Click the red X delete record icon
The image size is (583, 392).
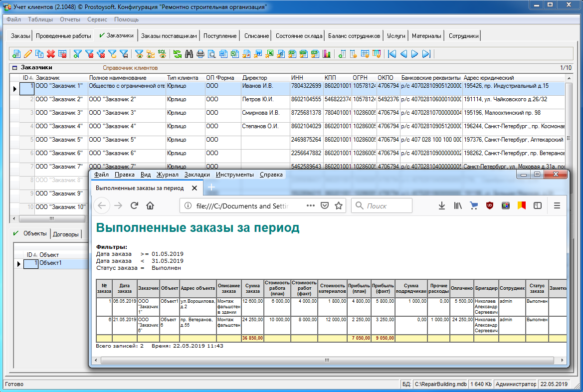[x=51, y=54]
